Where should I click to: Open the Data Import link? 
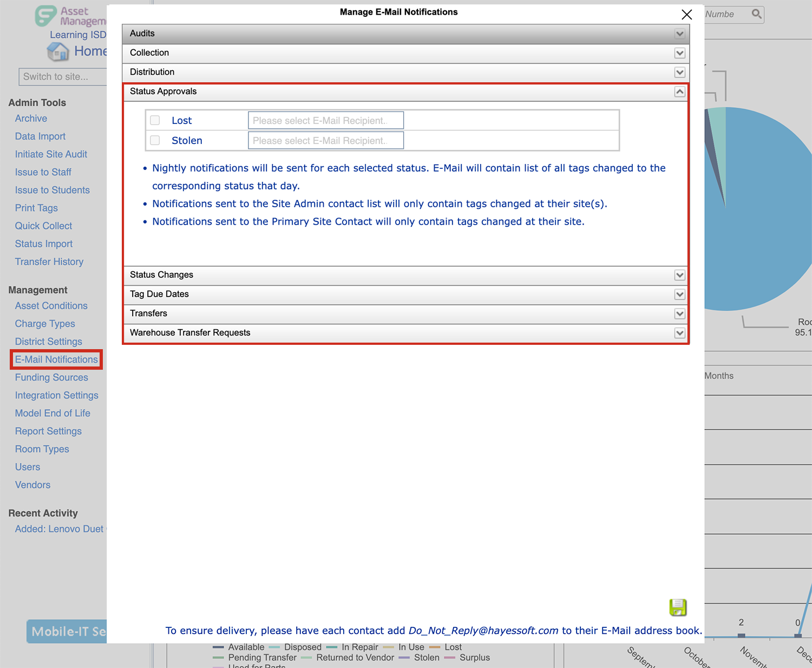click(x=40, y=136)
